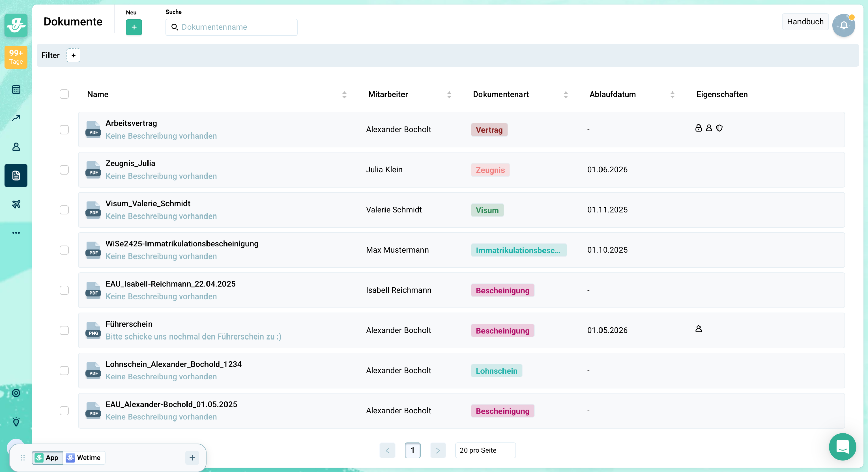Switch to the Wetime tab

[x=84, y=458]
